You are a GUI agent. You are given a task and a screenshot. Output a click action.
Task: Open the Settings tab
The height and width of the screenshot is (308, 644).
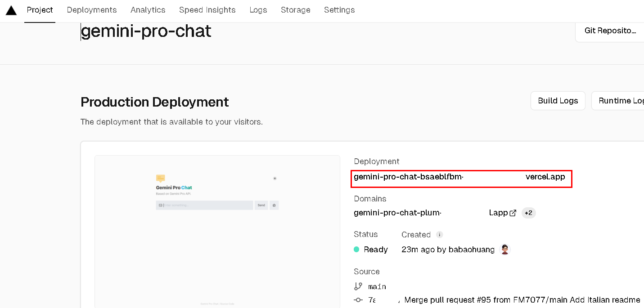click(339, 10)
